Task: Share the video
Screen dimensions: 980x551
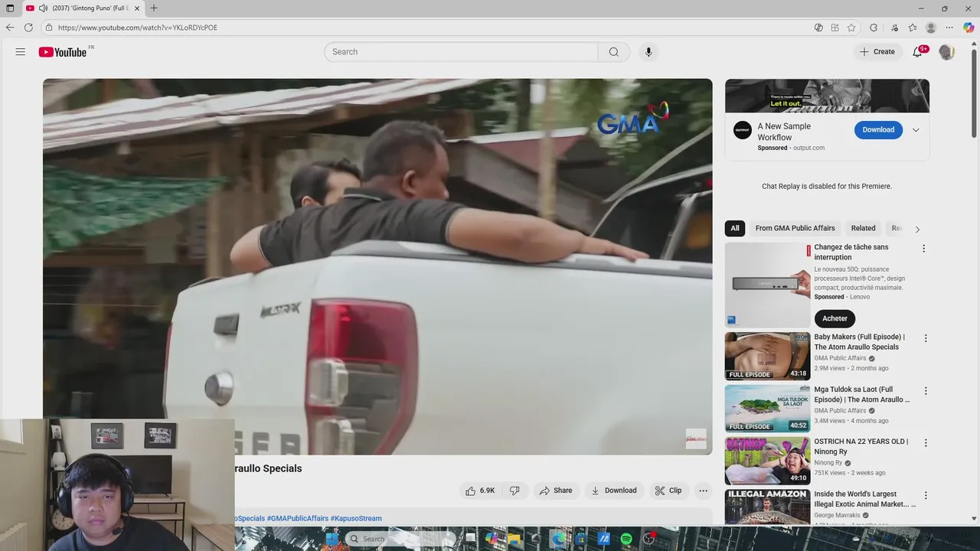Action: [556, 491]
